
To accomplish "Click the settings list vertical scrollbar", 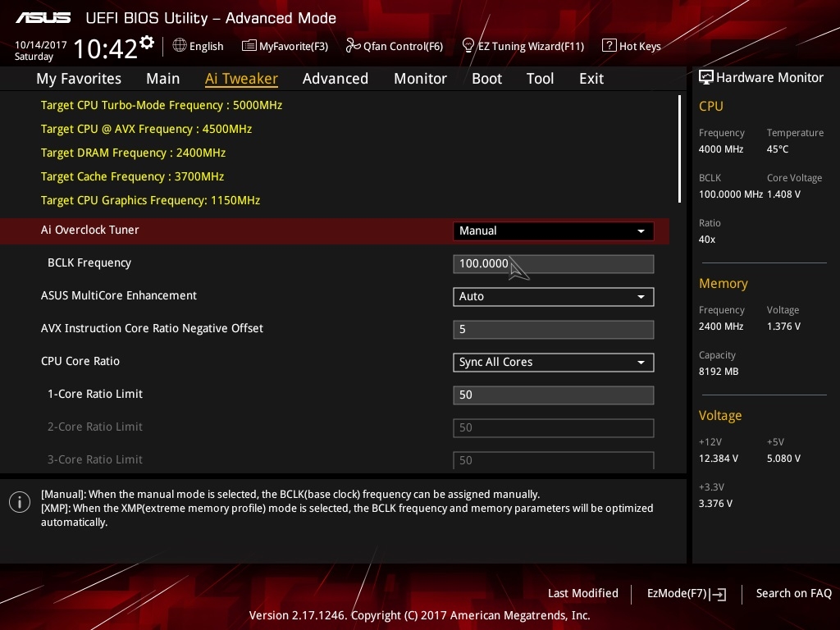I will point(679,148).
